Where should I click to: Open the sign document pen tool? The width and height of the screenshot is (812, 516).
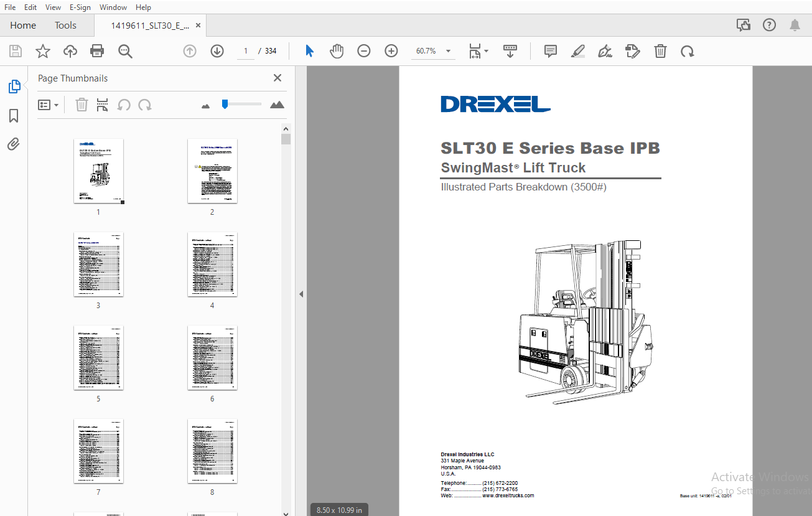click(x=605, y=51)
